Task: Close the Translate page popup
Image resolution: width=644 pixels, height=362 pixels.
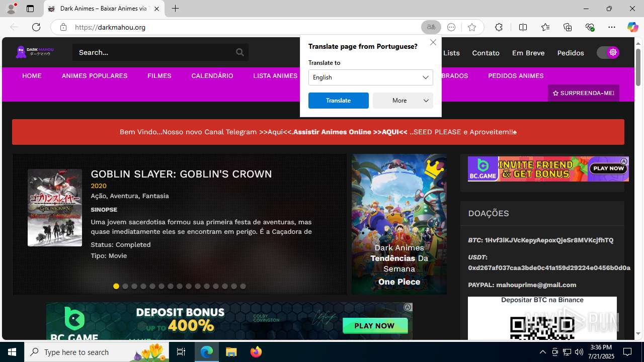Action: click(433, 42)
